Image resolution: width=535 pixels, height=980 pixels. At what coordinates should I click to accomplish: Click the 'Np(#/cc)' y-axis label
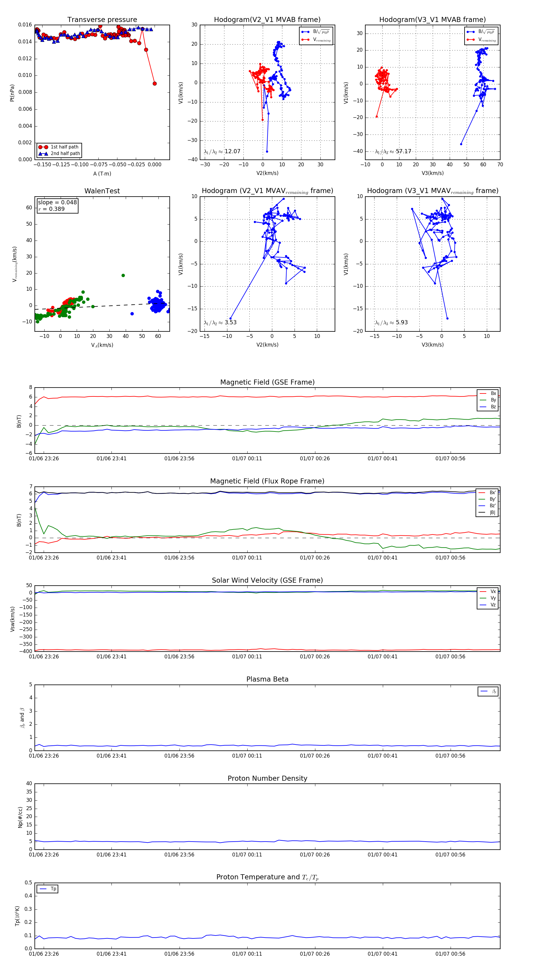(x=20, y=817)
